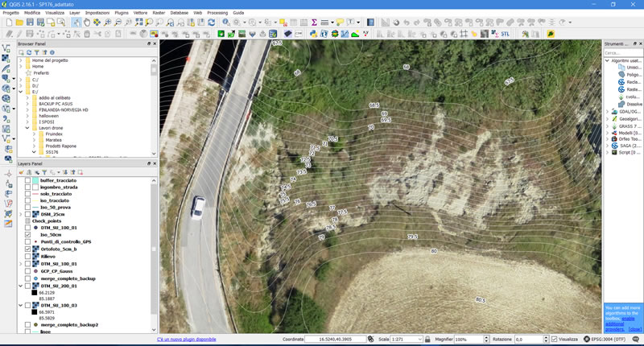
Task: Click the mouse coordinate toggle icon in status bar
Action: (x=371, y=339)
